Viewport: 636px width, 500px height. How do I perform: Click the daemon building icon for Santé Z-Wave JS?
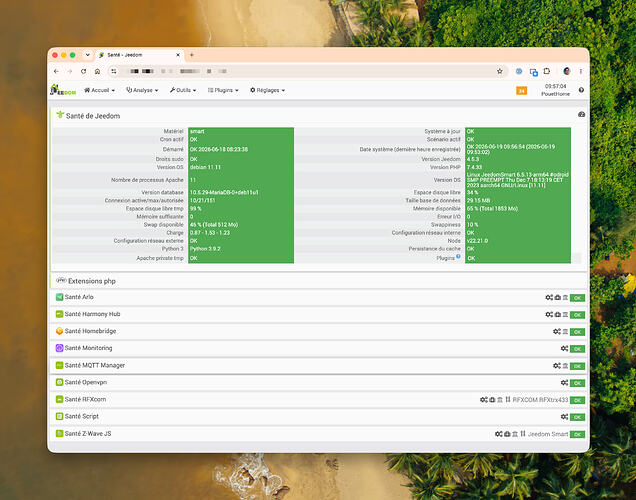coord(515,434)
